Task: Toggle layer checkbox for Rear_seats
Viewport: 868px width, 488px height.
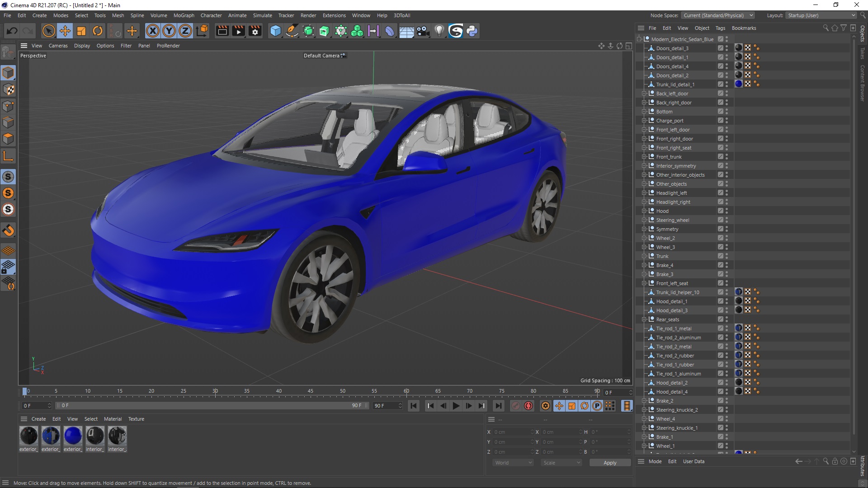Action: [x=721, y=319]
